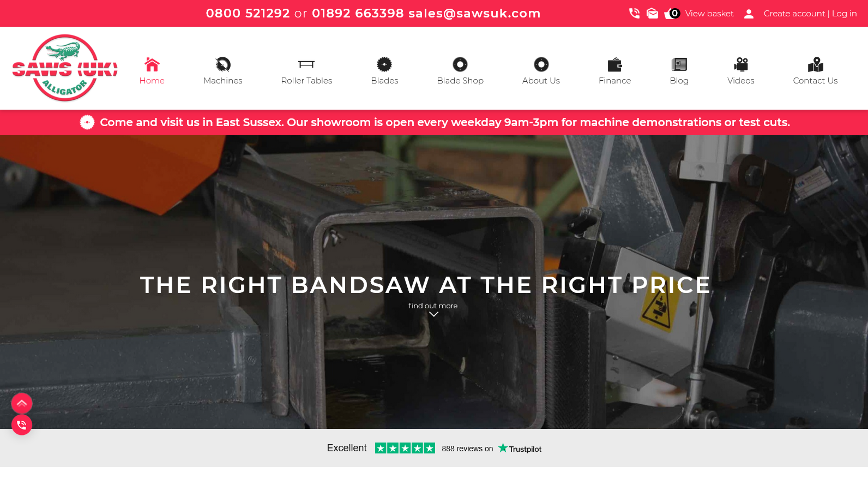Click the Finance wallet icon
The height and width of the screenshot is (490, 868).
[614, 64]
